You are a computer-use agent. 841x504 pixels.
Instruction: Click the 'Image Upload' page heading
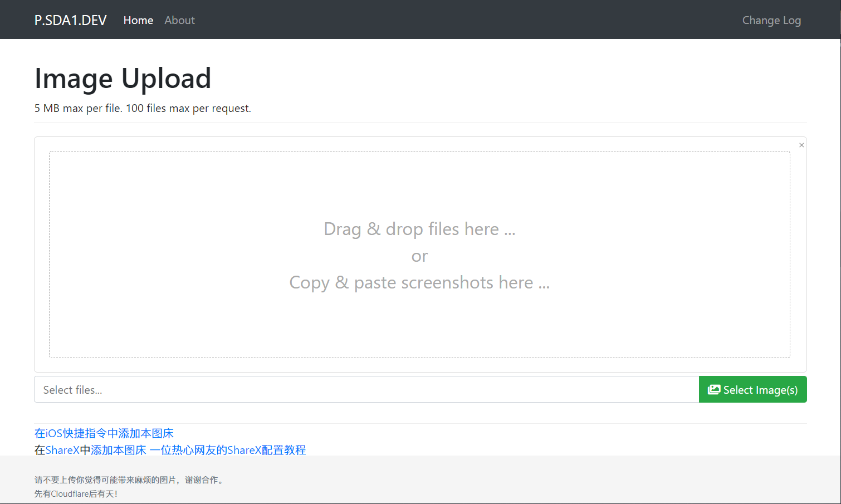point(123,78)
